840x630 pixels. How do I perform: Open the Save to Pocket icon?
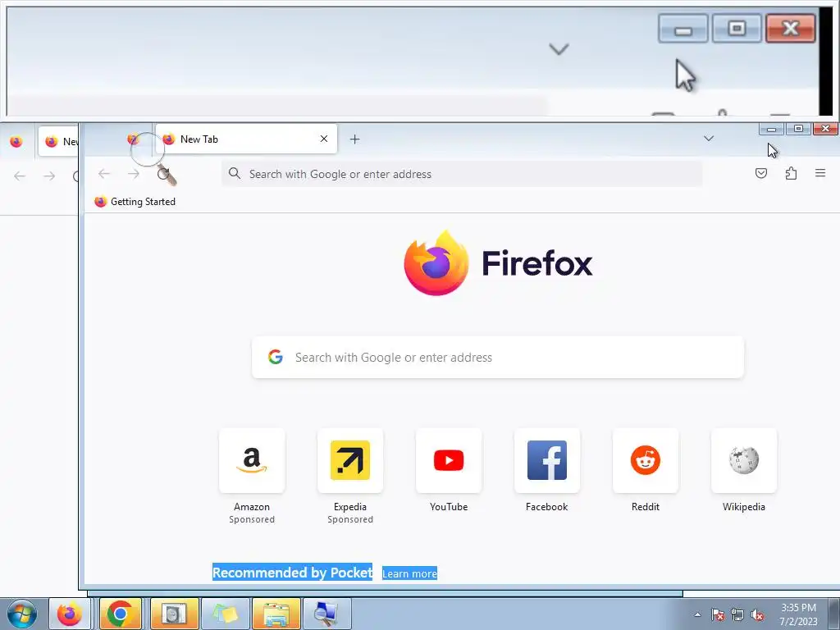click(x=760, y=173)
